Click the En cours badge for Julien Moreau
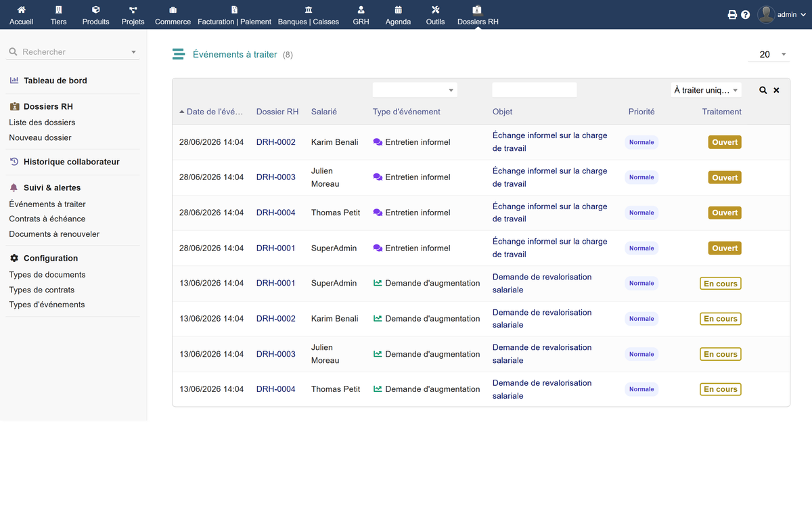Screen dimensions: 812x530 [x=721, y=354]
